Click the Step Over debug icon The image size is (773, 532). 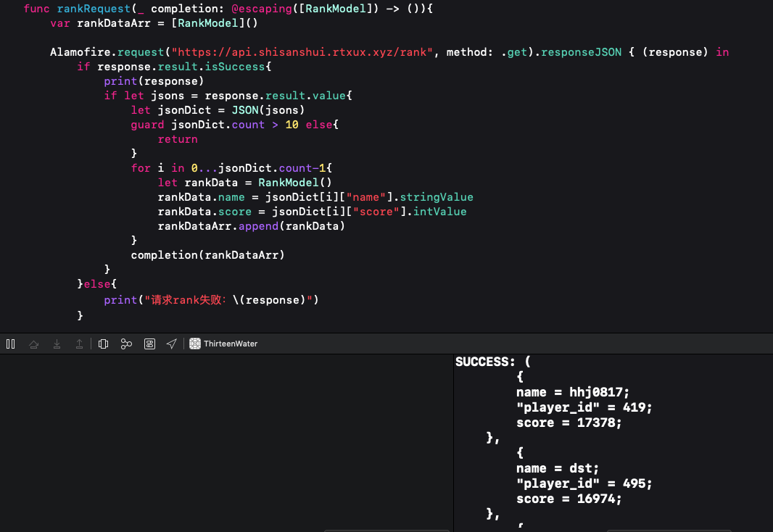(x=33, y=344)
